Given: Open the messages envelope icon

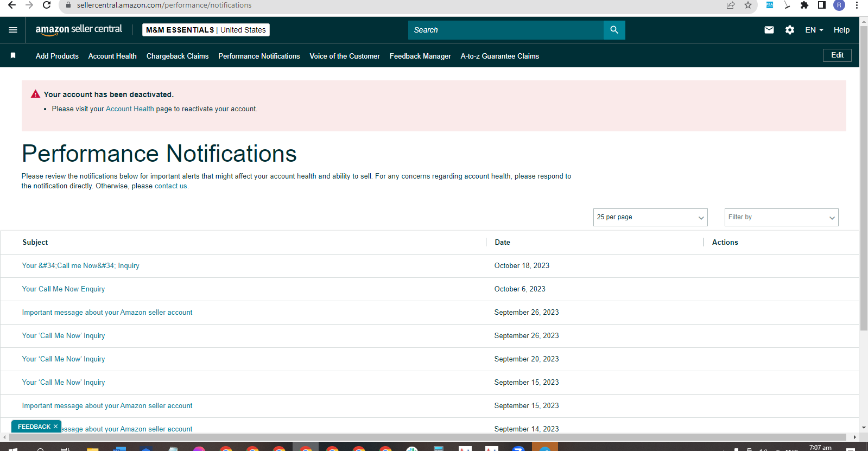Looking at the screenshot, I should coord(769,30).
